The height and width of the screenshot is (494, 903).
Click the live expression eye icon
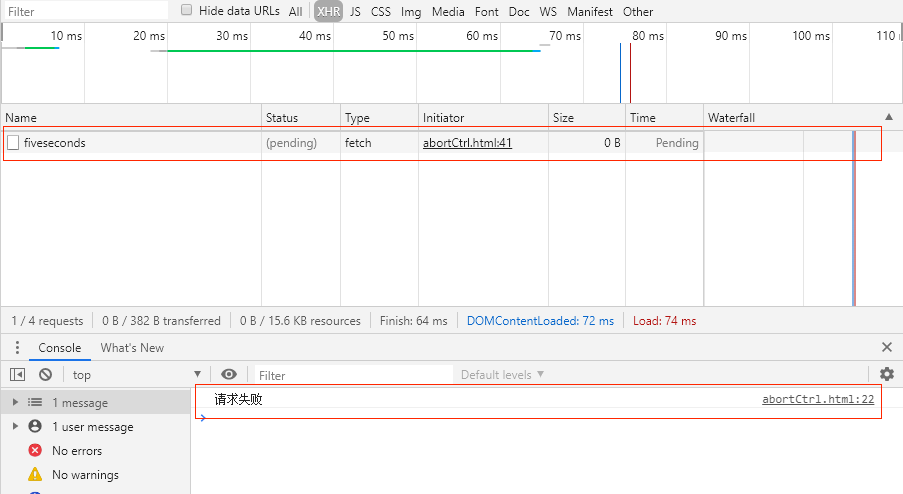229,375
